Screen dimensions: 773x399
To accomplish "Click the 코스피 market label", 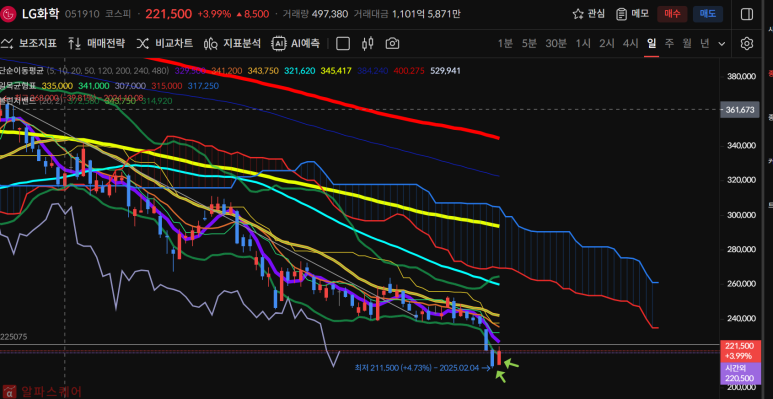I will (118, 14).
